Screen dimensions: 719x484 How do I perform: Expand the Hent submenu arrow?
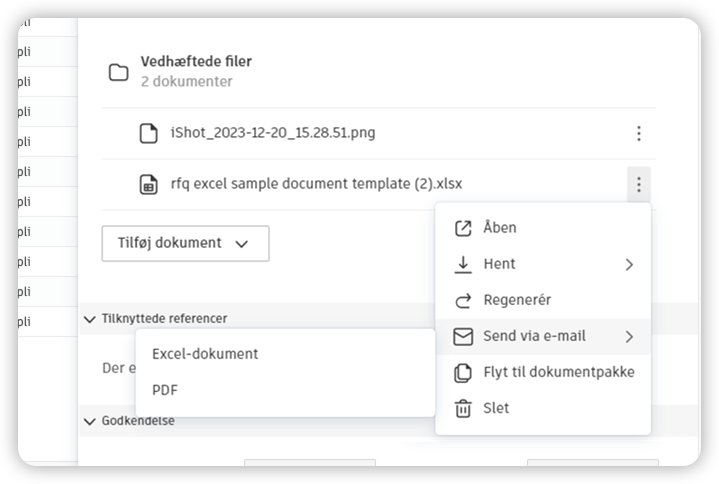tap(629, 264)
